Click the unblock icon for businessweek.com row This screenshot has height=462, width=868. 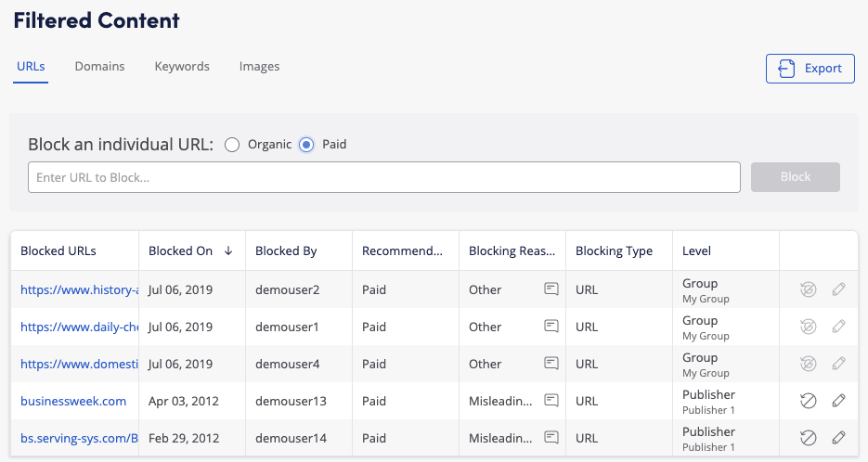coord(808,401)
